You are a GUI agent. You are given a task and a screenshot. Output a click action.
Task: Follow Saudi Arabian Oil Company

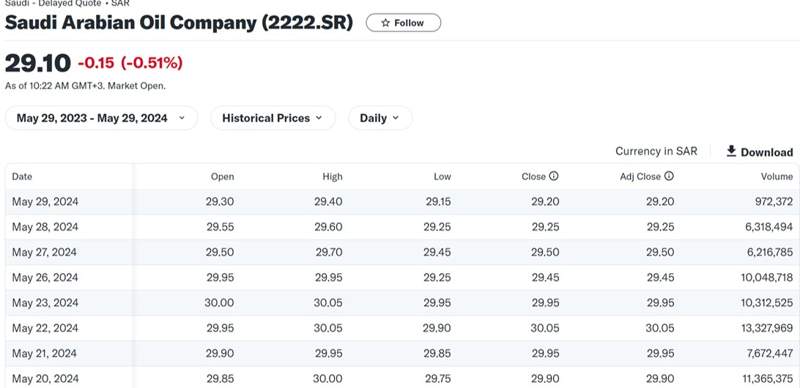point(403,23)
